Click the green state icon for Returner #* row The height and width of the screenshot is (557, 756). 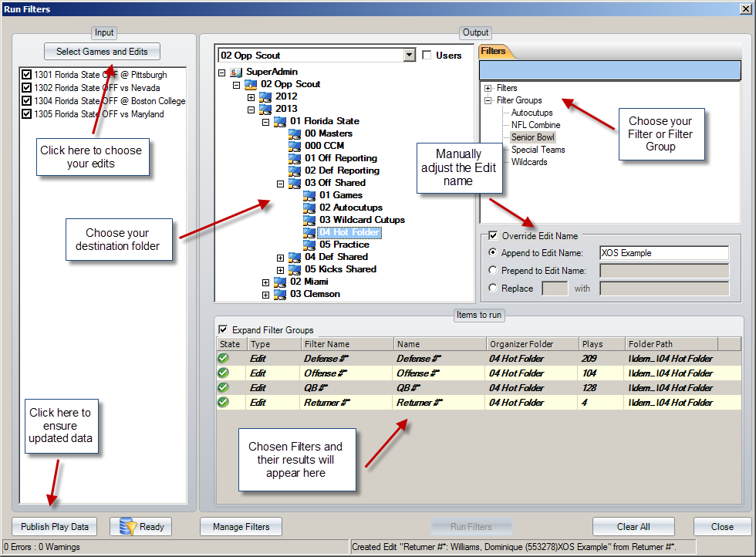pyautogui.click(x=224, y=402)
